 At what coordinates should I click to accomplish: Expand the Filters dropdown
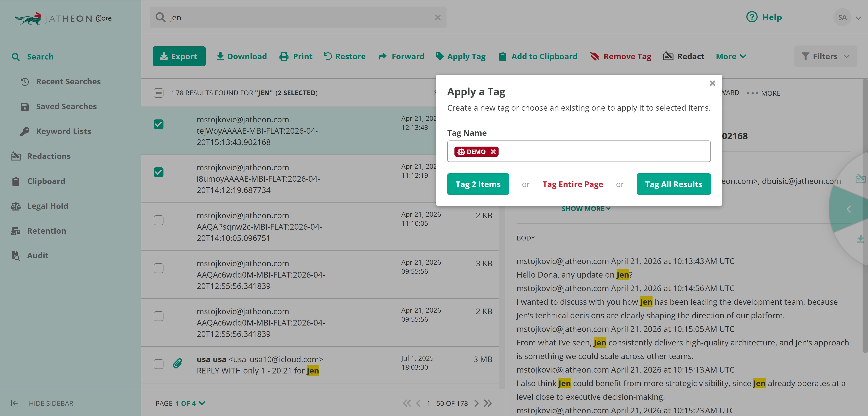coord(825,56)
